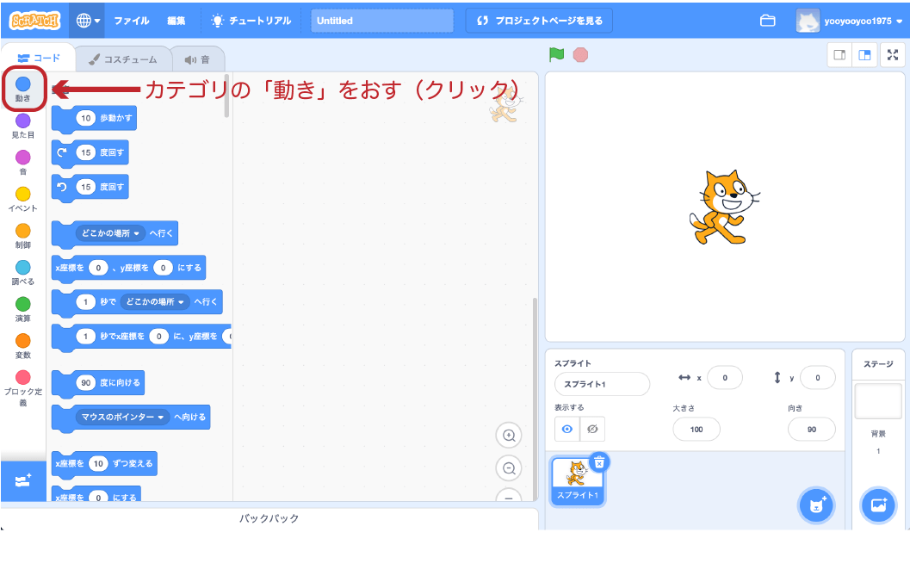Click the Untitled project name field
This screenshot has height=588, width=910.
coord(382,21)
